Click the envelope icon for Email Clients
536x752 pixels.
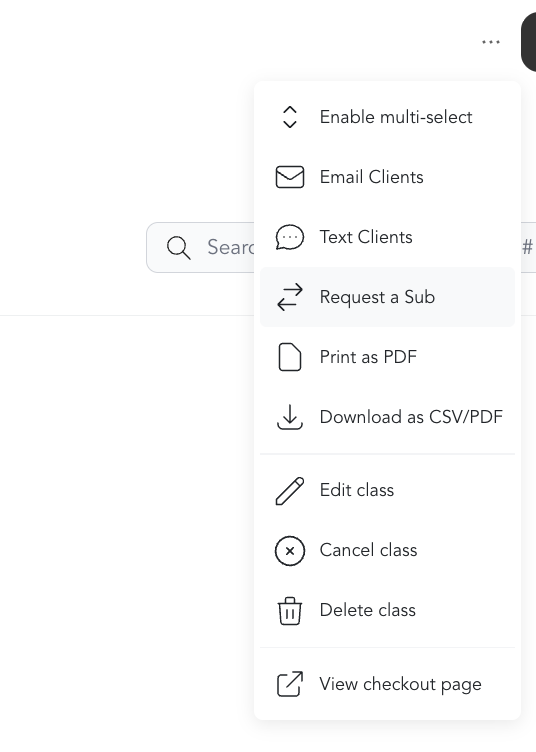point(290,177)
